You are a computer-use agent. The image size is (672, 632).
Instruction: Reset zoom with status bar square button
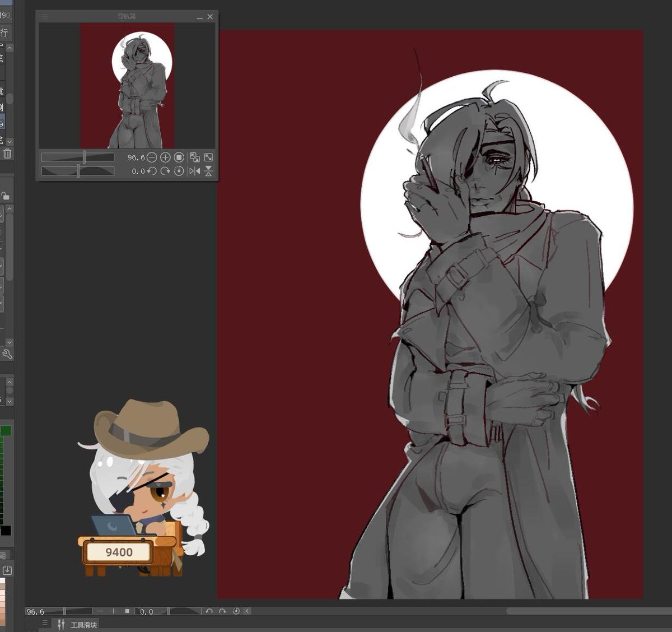(x=127, y=611)
